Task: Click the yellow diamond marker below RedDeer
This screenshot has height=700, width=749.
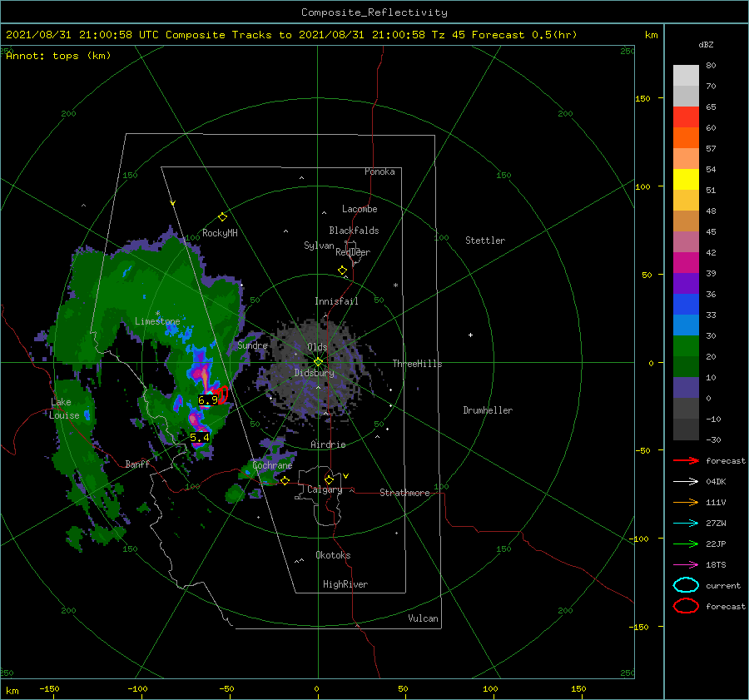Action: [343, 271]
